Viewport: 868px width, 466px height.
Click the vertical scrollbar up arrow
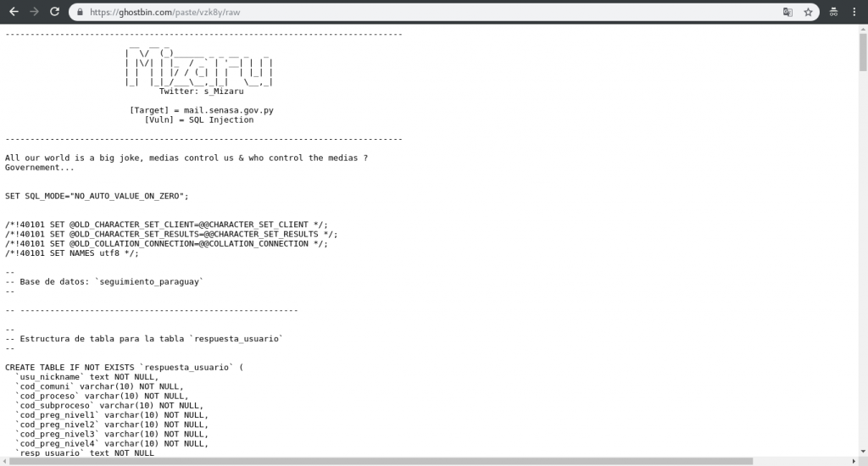click(x=863, y=29)
